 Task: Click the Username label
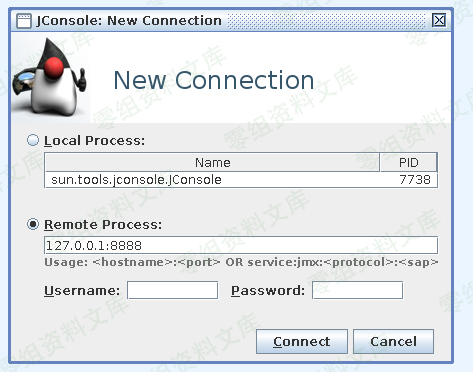tap(82, 291)
